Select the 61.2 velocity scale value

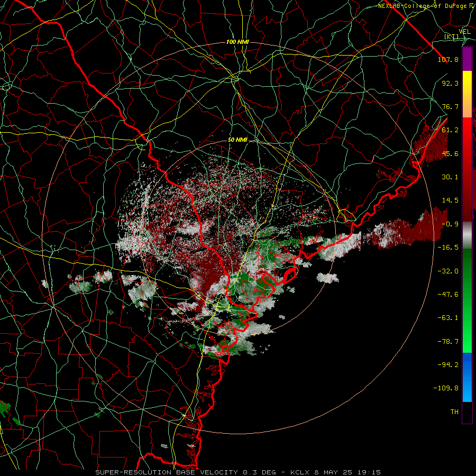click(450, 130)
